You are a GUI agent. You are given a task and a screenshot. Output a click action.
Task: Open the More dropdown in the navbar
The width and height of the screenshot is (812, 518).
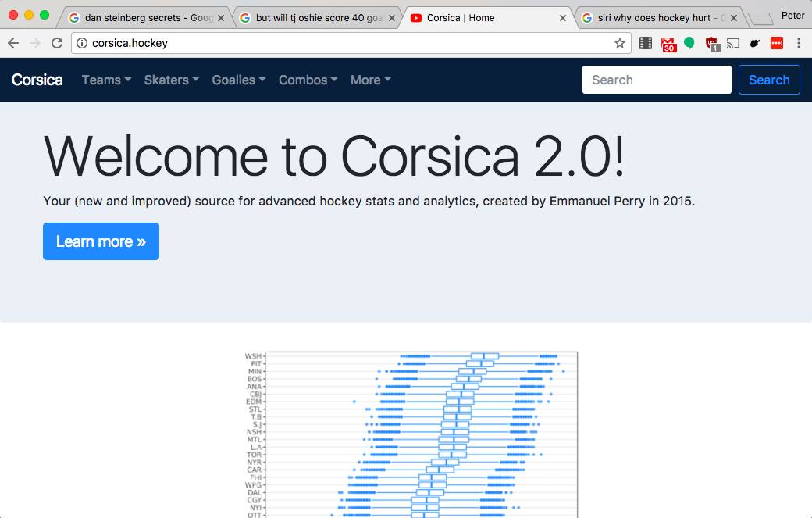(367, 80)
